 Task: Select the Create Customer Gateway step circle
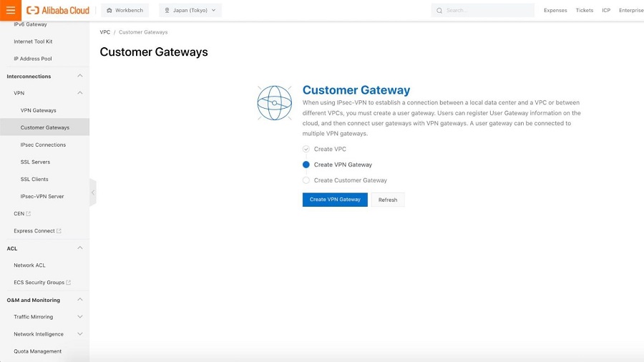pos(306,180)
